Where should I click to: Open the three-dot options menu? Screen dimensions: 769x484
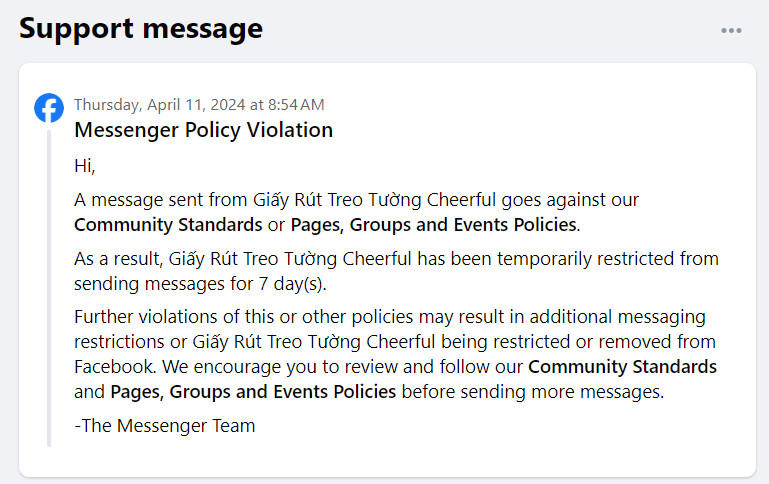tap(731, 30)
